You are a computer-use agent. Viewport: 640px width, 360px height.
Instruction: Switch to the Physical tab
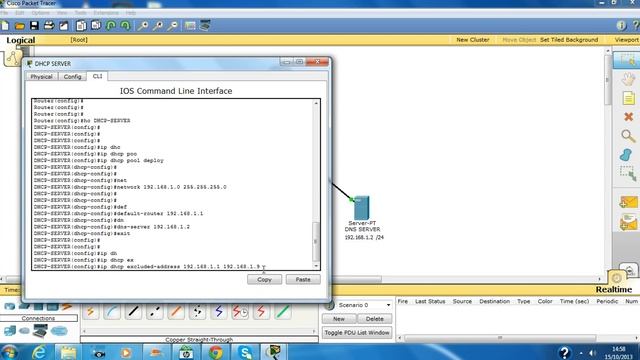42,76
